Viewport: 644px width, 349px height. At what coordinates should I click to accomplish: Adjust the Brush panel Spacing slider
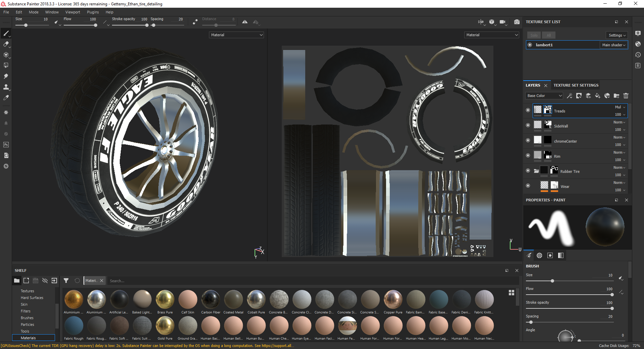(570, 322)
